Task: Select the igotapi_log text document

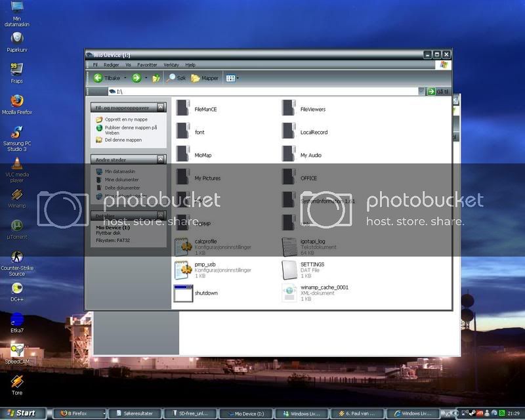Action: (x=309, y=247)
